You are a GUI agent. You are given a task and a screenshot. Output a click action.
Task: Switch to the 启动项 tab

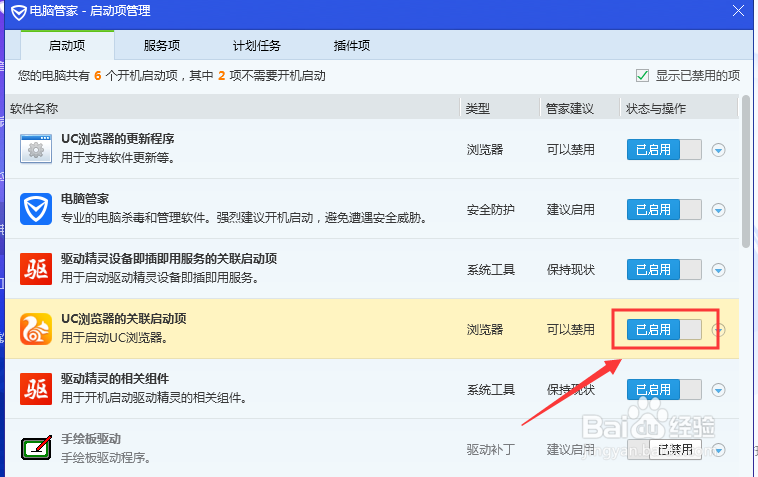pyautogui.click(x=67, y=45)
